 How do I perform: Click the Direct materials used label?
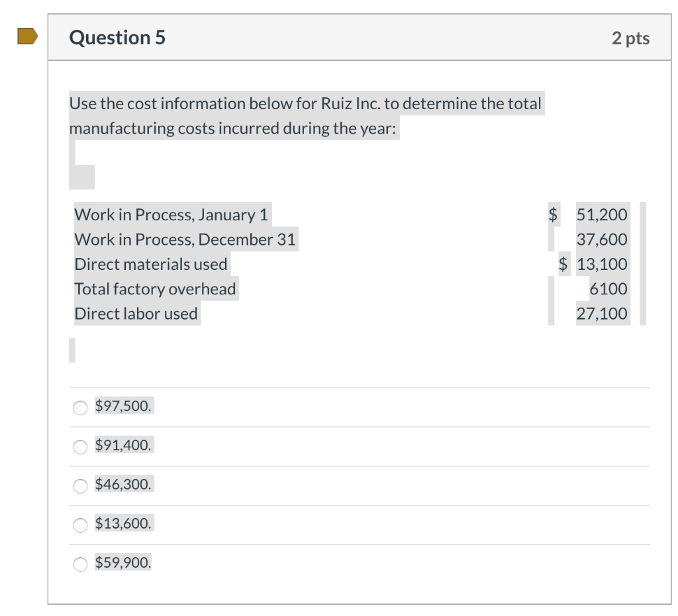pyautogui.click(x=150, y=263)
